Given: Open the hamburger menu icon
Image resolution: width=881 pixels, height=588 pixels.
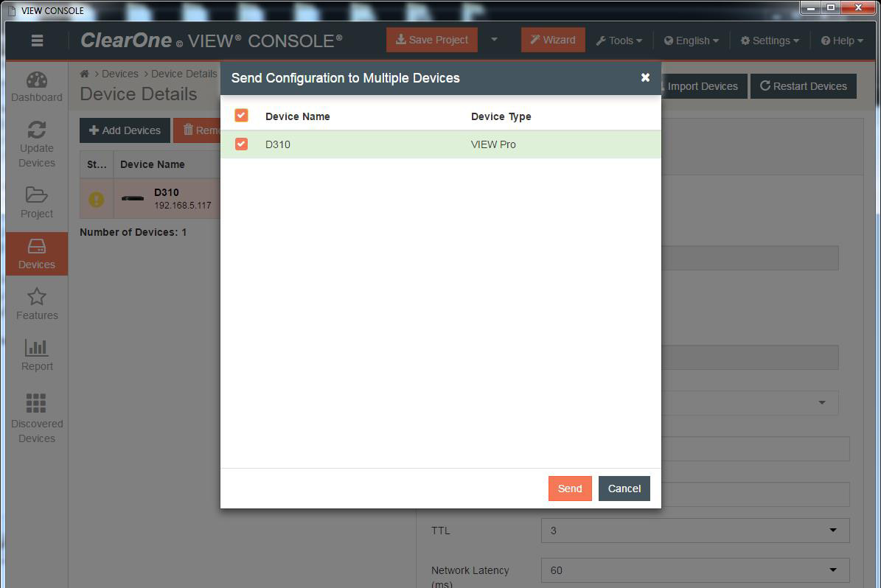Looking at the screenshot, I should [37, 41].
